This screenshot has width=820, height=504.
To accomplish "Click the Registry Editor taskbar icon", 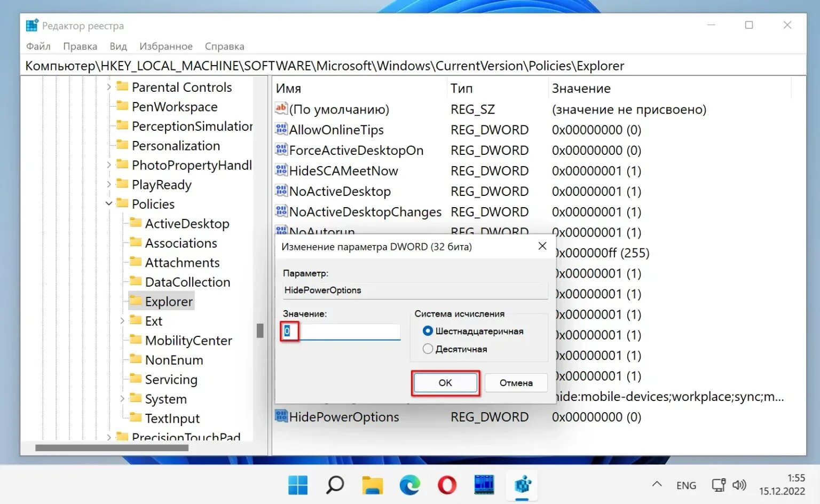I will pyautogui.click(x=522, y=485).
